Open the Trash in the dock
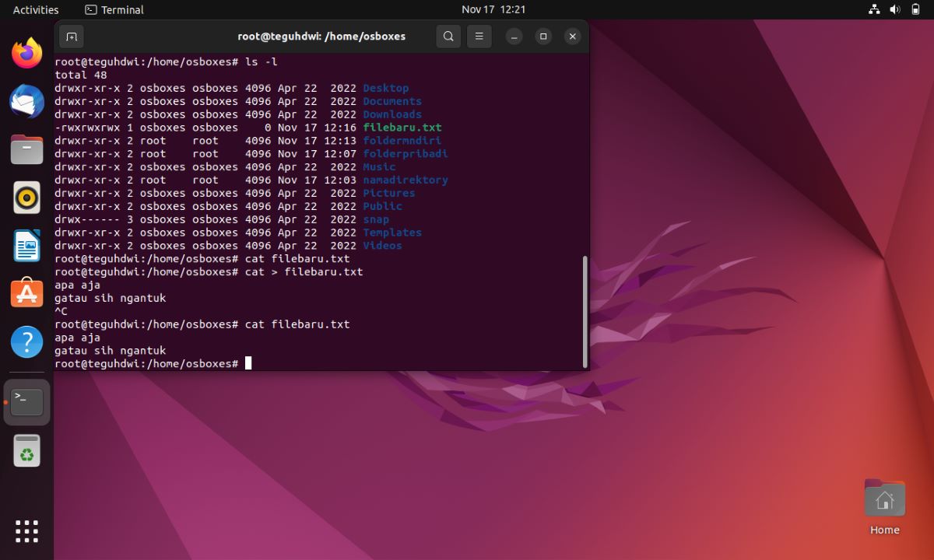 pos(27,451)
